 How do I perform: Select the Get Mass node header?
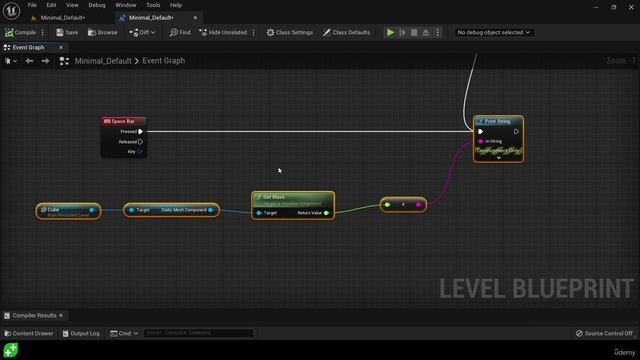pyautogui.click(x=293, y=199)
